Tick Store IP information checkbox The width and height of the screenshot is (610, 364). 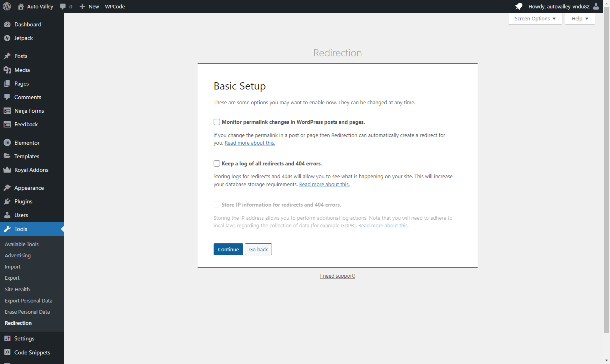[x=217, y=205]
